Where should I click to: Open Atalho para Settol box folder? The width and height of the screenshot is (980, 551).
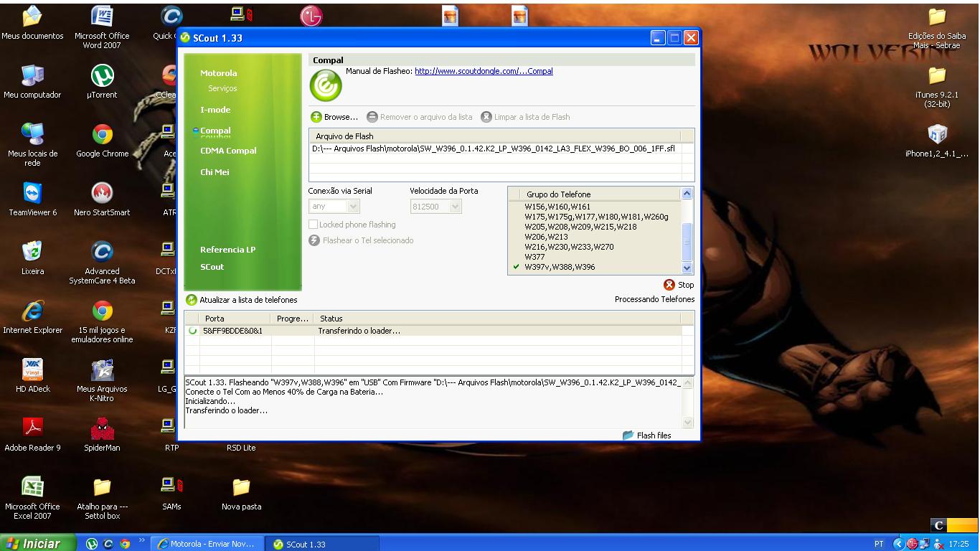(x=102, y=498)
